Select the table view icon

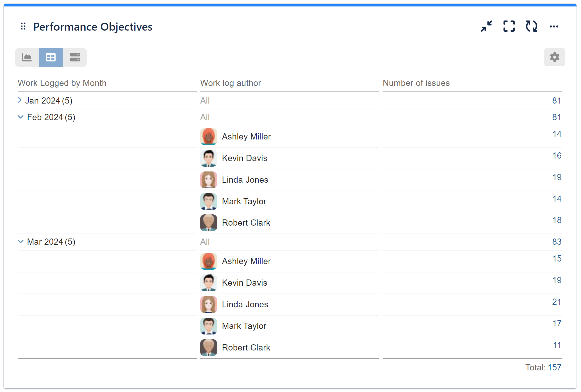coord(51,57)
